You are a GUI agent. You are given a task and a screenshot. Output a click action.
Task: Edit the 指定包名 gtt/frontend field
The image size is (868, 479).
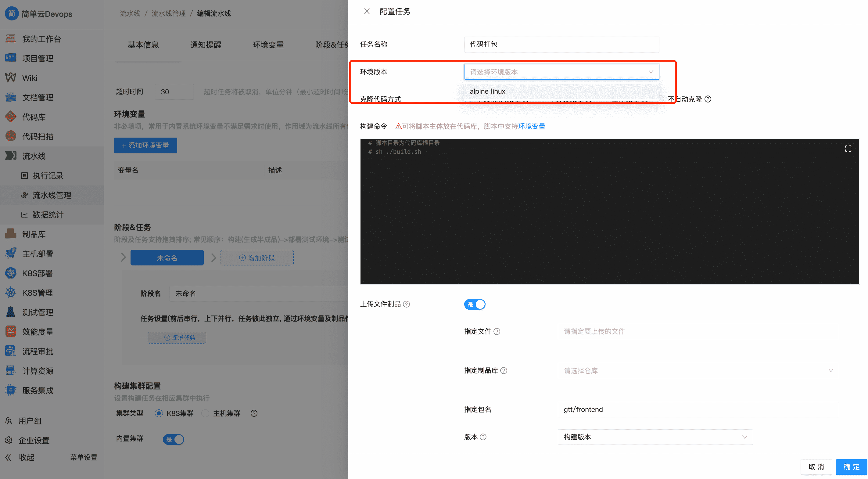click(698, 409)
